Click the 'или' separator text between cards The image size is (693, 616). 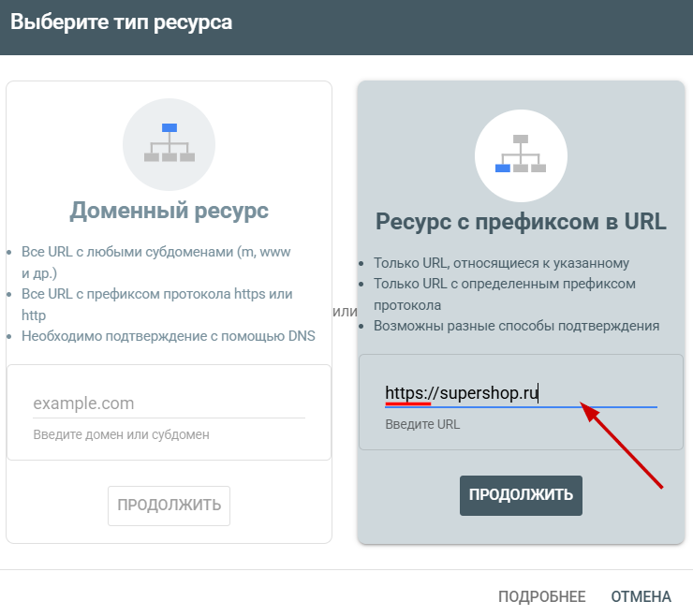click(345, 312)
